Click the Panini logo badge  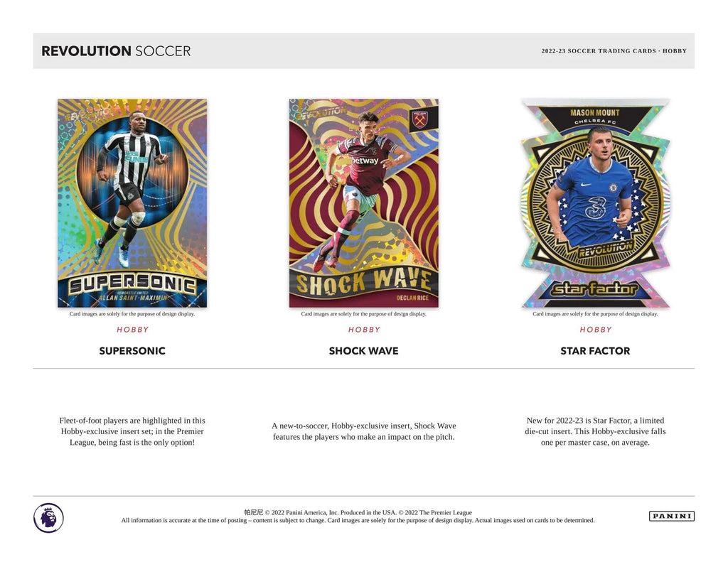pos(671,516)
